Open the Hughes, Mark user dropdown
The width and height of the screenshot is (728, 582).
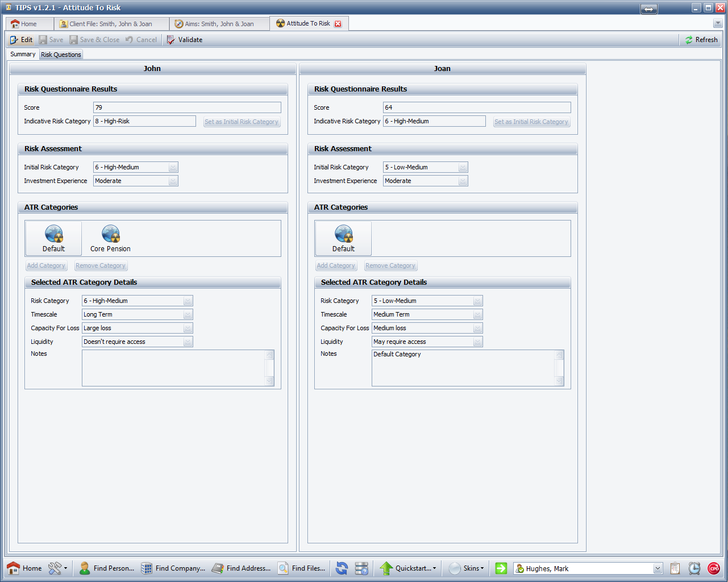[x=658, y=568]
